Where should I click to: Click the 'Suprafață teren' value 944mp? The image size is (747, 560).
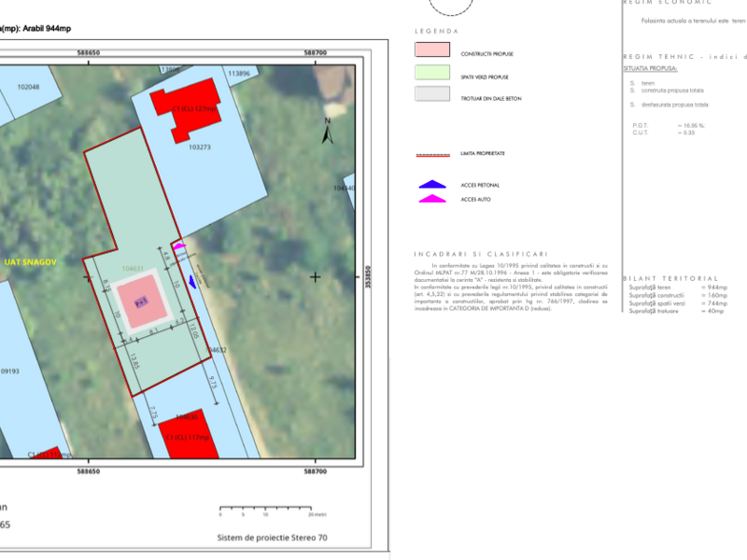point(714,287)
